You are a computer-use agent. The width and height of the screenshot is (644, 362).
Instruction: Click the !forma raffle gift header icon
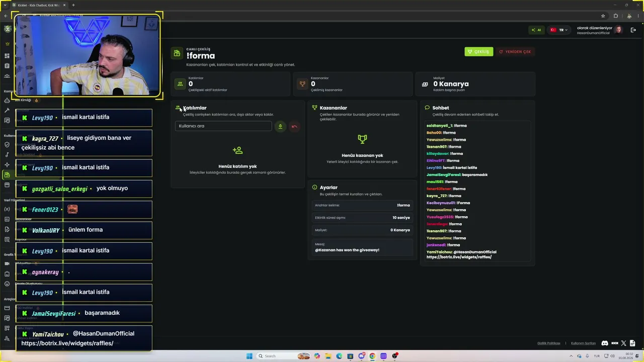[x=177, y=53]
